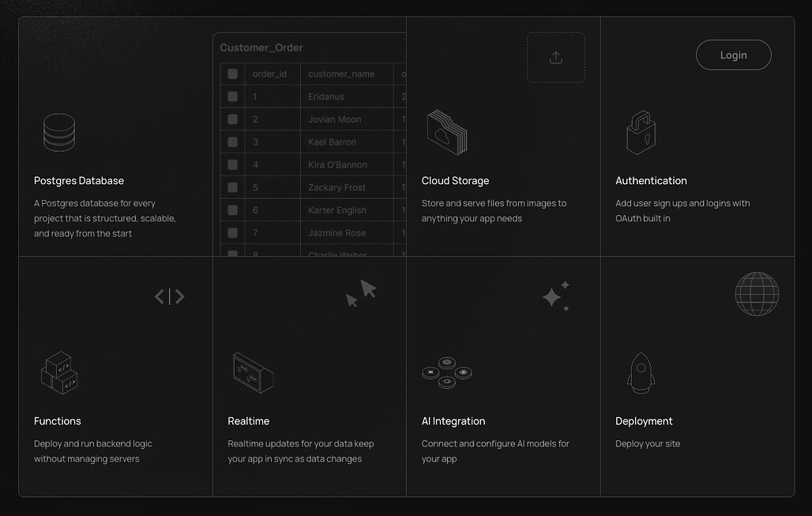Check the row for Eridanus

pyautogui.click(x=232, y=97)
